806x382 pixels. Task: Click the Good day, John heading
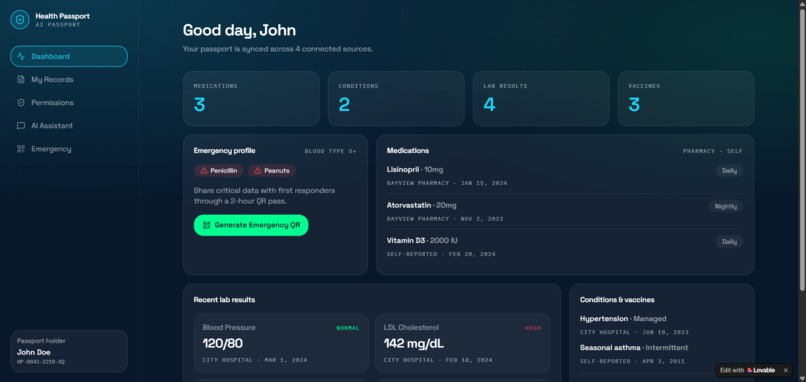coord(240,30)
